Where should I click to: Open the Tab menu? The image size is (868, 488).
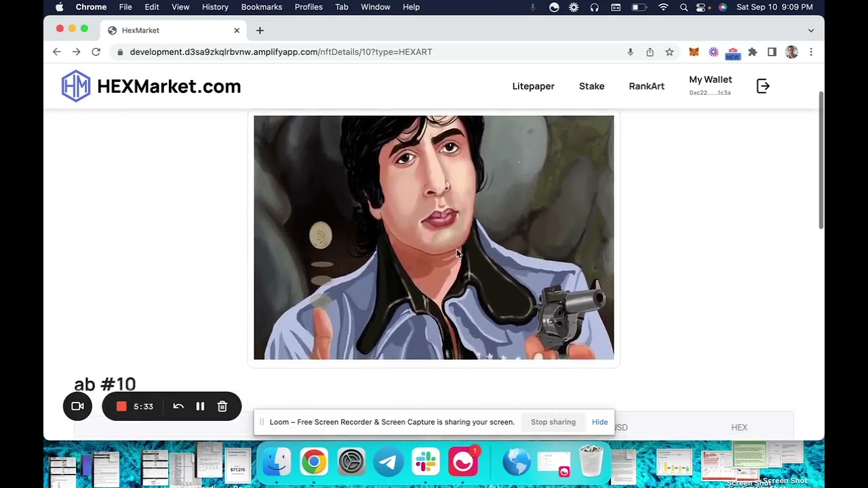[342, 7]
